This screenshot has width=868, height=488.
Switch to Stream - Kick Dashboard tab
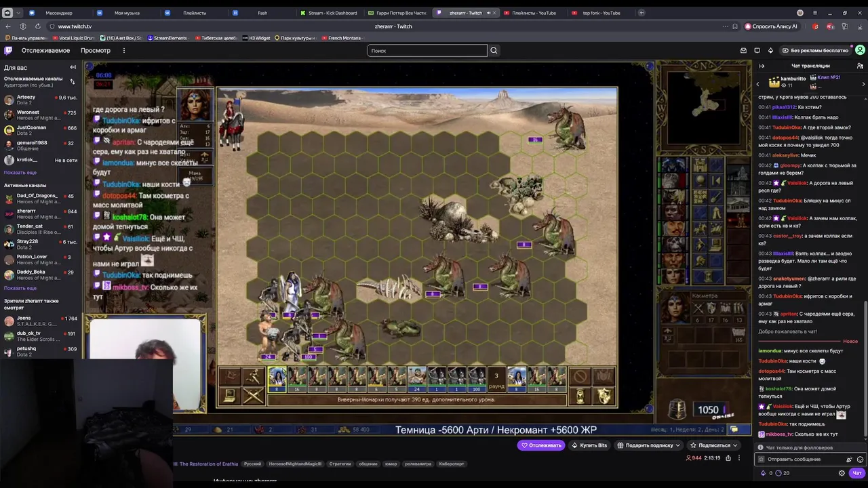(329, 13)
